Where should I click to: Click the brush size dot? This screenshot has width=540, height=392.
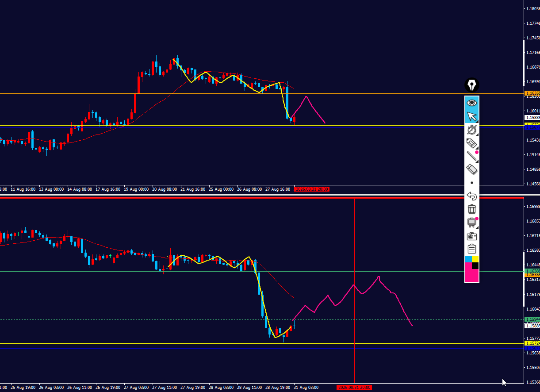[x=472, y=183]
